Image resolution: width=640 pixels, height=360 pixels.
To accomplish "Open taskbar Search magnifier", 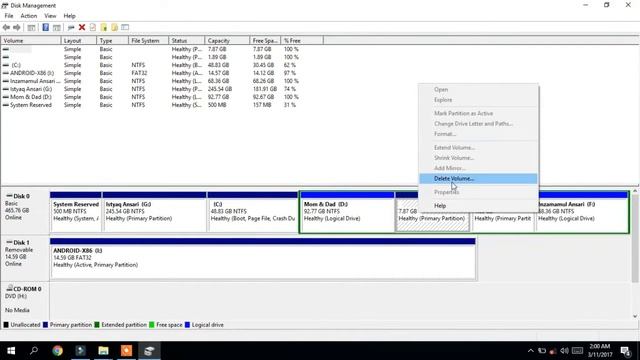I will (x=34, y=351).
